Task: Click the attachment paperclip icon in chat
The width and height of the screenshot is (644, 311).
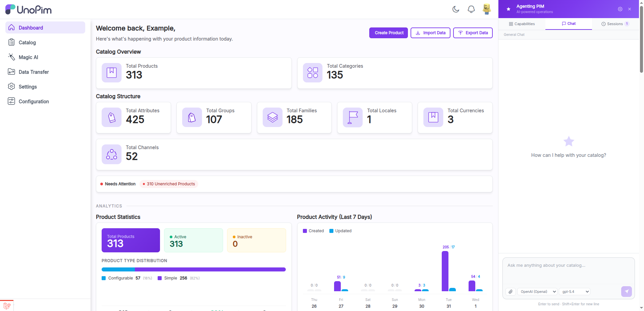Action: tap(510, 292)
